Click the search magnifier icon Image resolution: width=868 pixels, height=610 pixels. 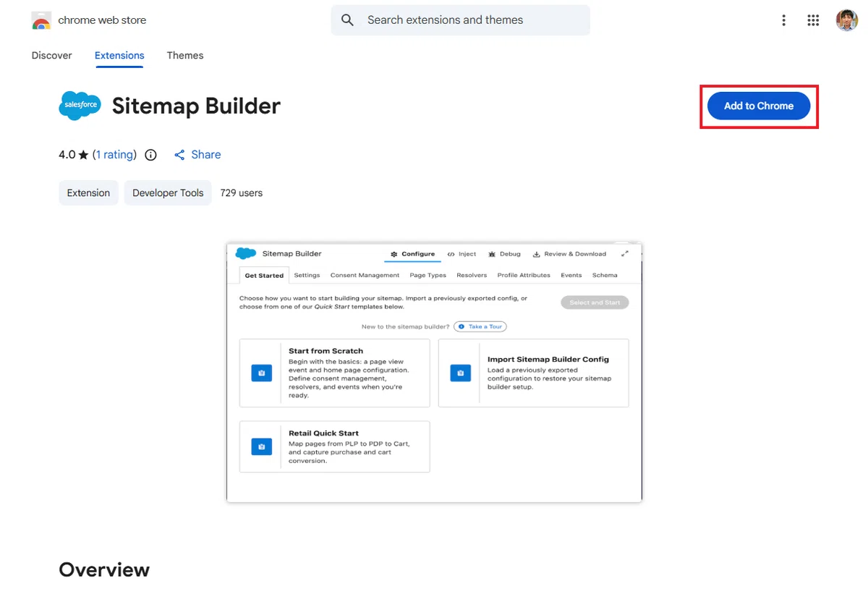pyautogui.click(x=348, y=20)
